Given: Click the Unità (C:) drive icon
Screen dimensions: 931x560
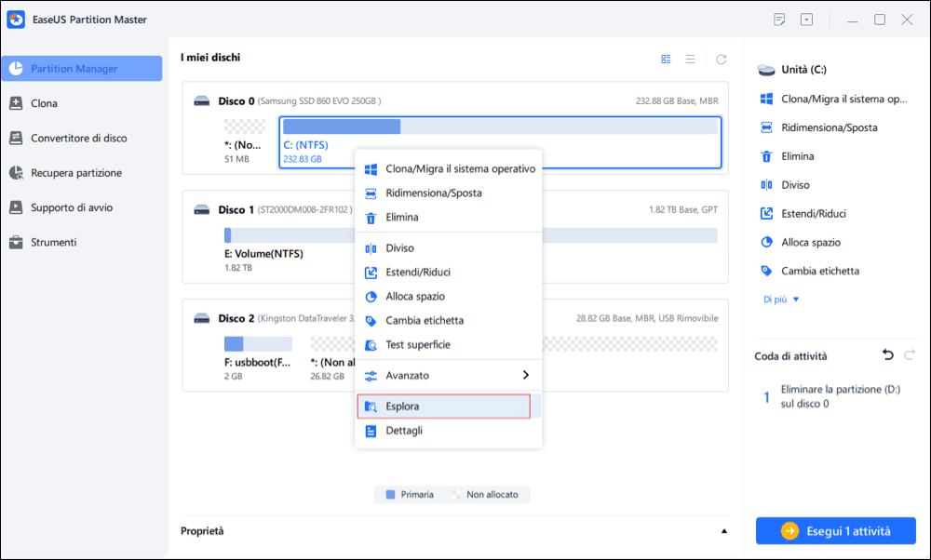Looking at the screenshot, I should [766, 70].
